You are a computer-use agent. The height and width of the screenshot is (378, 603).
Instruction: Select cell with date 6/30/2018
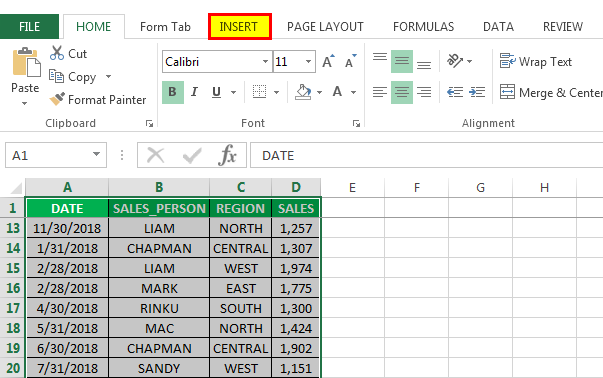pos(67,348)
